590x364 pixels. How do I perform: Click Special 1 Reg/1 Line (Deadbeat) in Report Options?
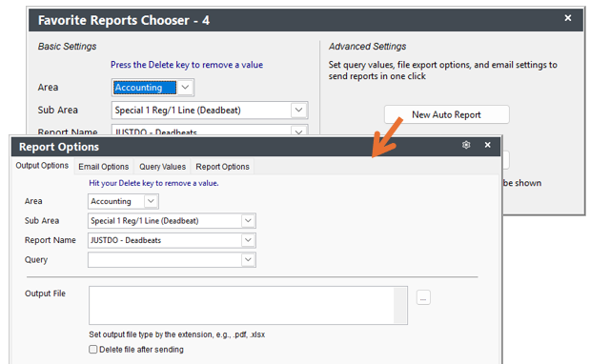[145, 221]
